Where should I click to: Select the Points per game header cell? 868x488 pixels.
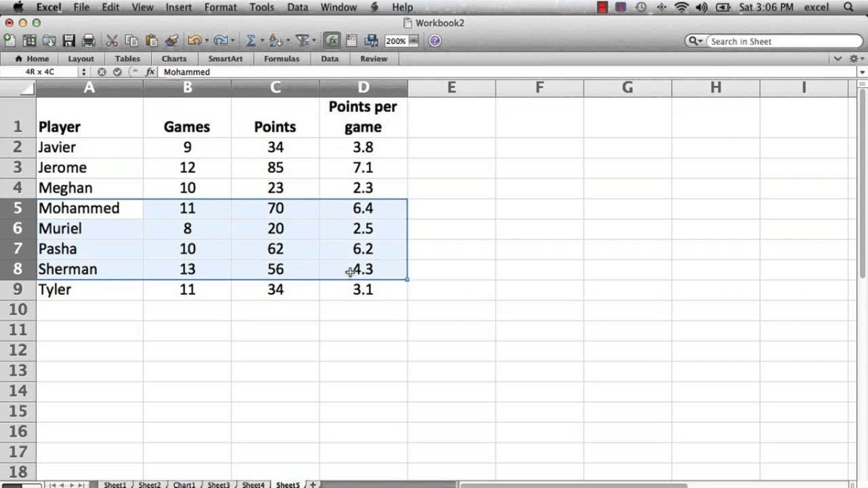pyautogui.click(x=363, y=117)
